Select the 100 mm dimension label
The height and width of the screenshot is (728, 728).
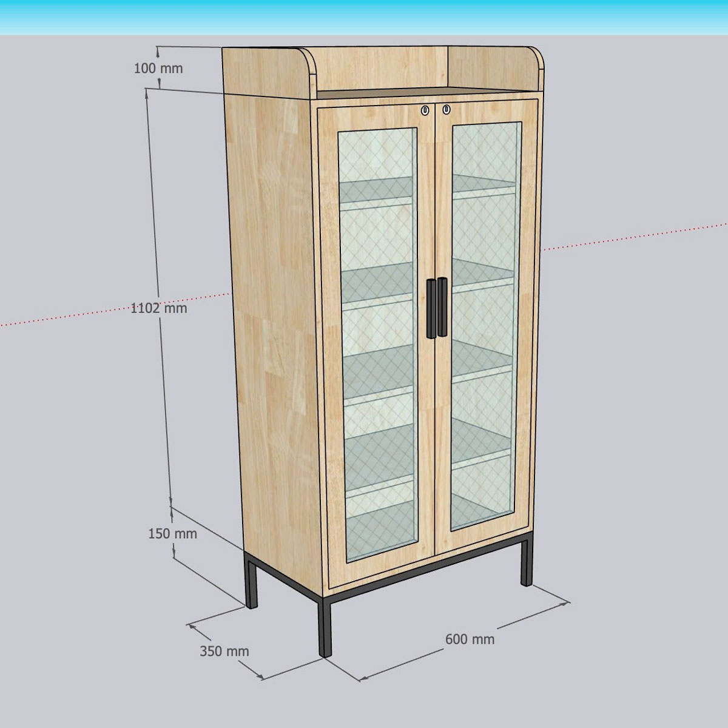[158, 68]
